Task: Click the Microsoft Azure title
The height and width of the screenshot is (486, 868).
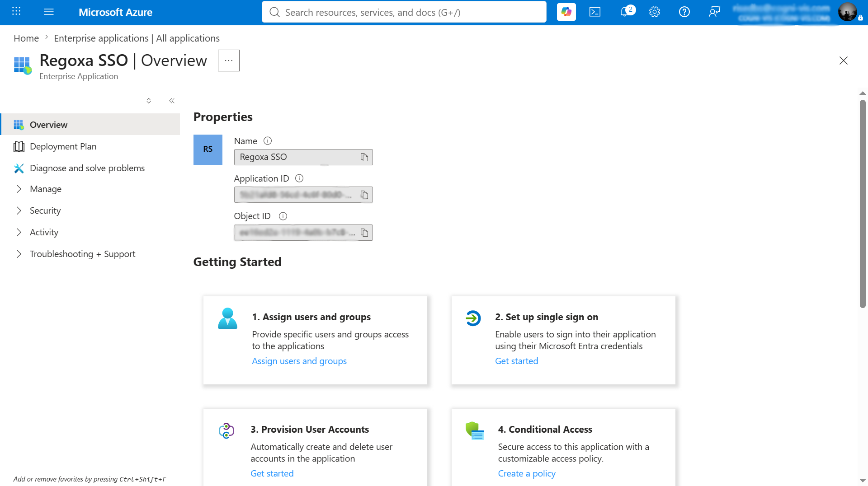Action: coord(115,12)
